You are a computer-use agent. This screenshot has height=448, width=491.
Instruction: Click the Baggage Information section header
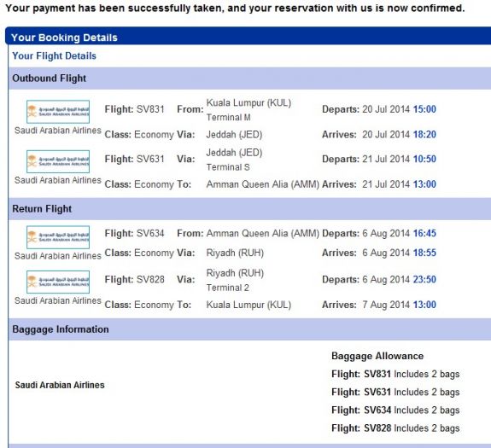point(249,329)
